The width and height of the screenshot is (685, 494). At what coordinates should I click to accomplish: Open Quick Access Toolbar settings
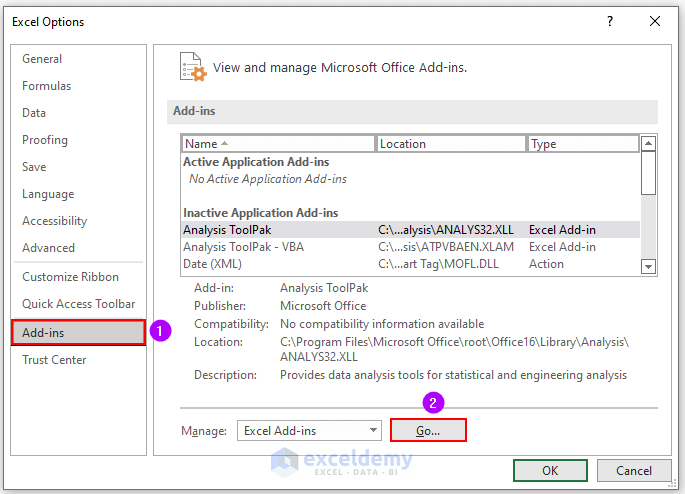click(79, 304)
